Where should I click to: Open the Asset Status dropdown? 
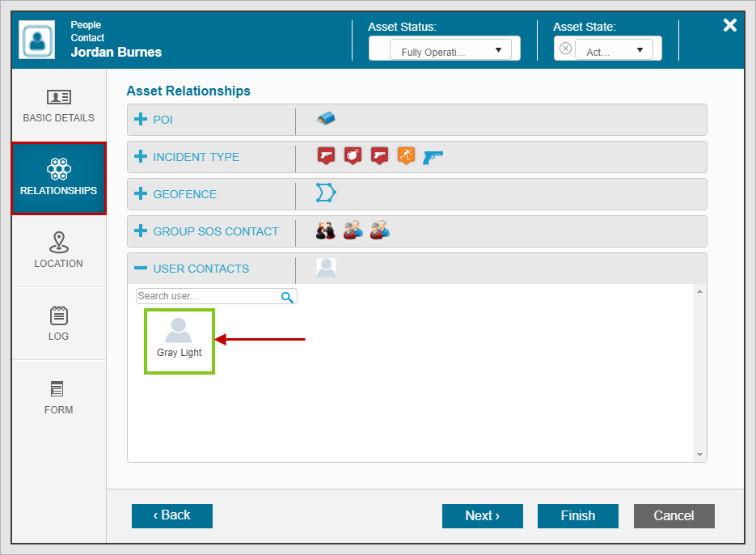pyautogui.click(x=444, y=50)
